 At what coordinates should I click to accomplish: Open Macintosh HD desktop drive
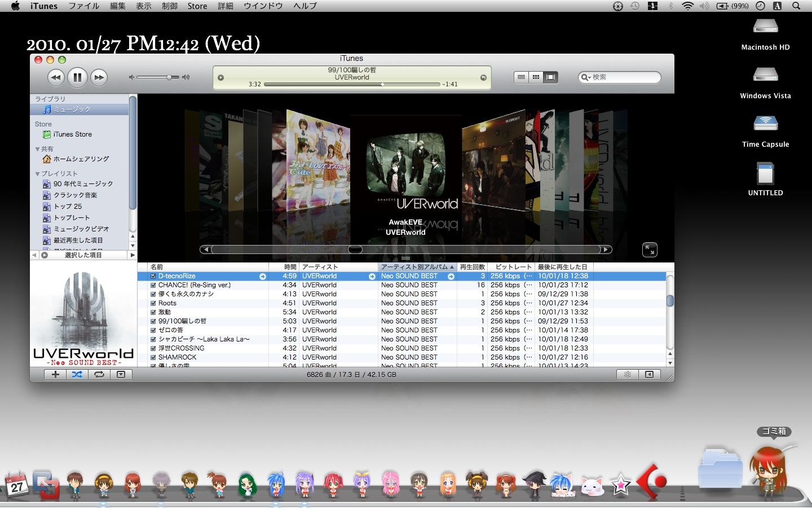[765, 33]
